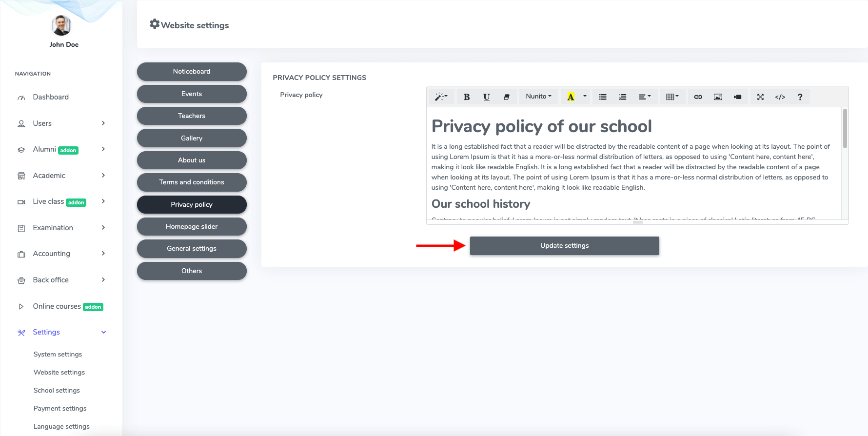Click John Doe's profile avatar
This screenshot has height=436, width=868.
61,25
